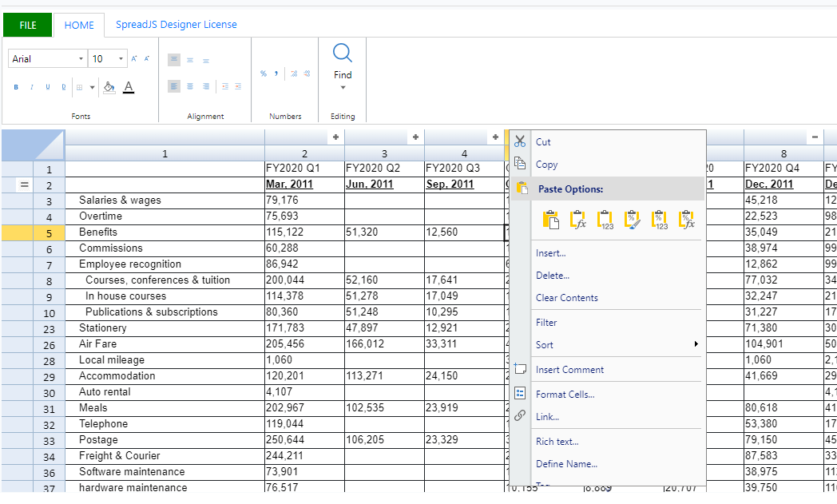Apply Paste Formatting with the brush icon
The image size is (837, 504).
click(x=632, y=219)
